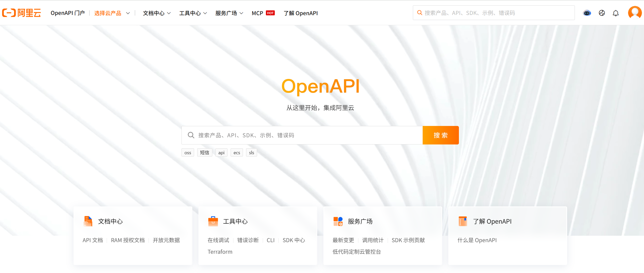
Task: Open the SDK 中心 link
Action: [294, 240]
